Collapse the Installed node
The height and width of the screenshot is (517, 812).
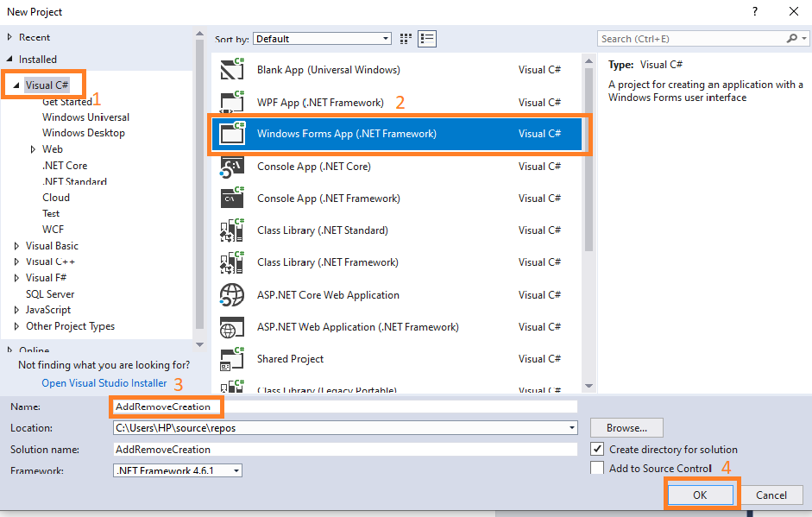(x=9, y=59)
